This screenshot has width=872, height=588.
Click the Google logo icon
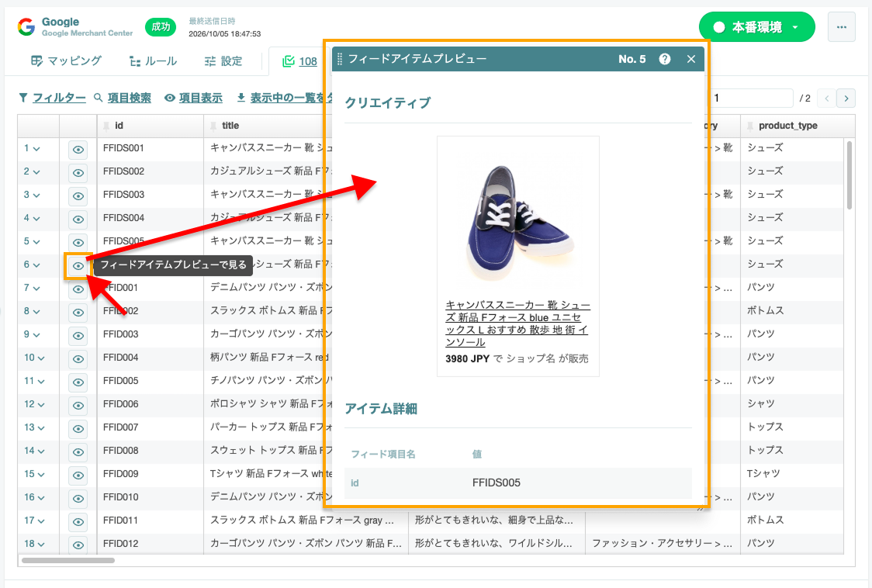(26, 26)
